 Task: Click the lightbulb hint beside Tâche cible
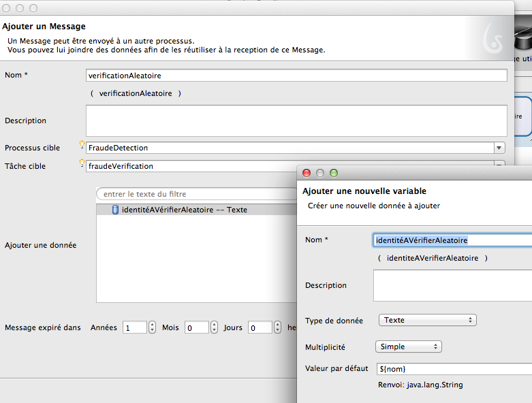[x=82, y=162]
